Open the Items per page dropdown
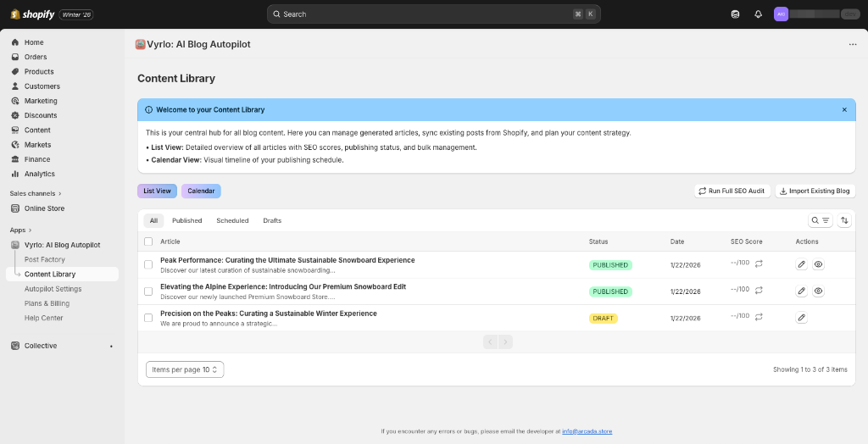This screenshot has height=444, width=868. (x=185, y=369)
